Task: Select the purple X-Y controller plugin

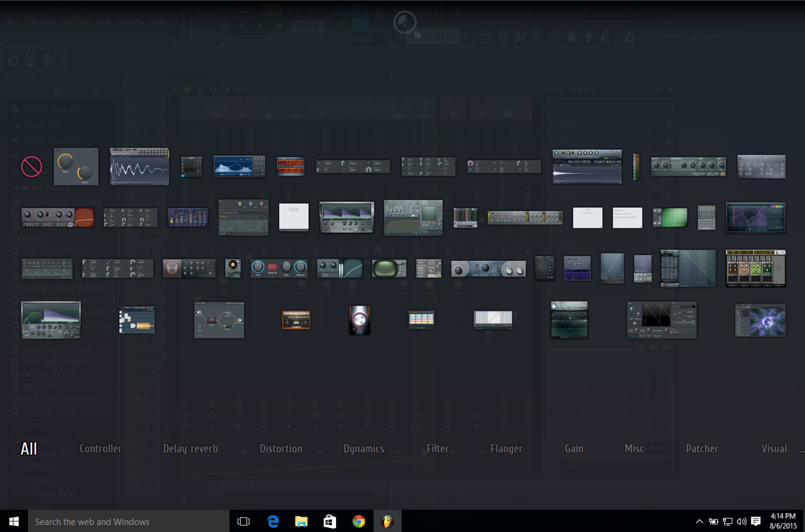Action: click(x=643, y=269)
